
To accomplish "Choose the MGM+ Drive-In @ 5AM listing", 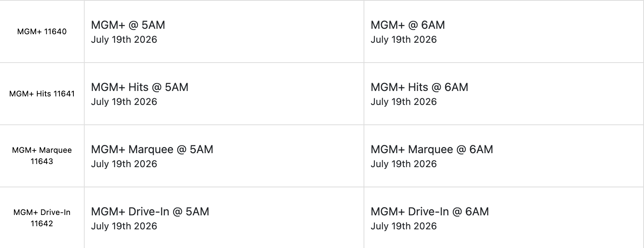I will (x=150, y=211).
